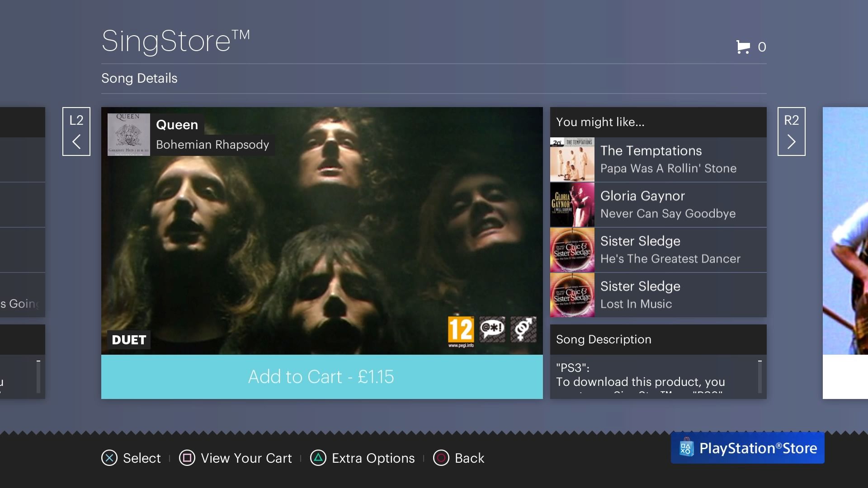Screen dimensions: 868x488
Task: Click Add to Cart for £1.15
Action: click(x=322, y=376)
